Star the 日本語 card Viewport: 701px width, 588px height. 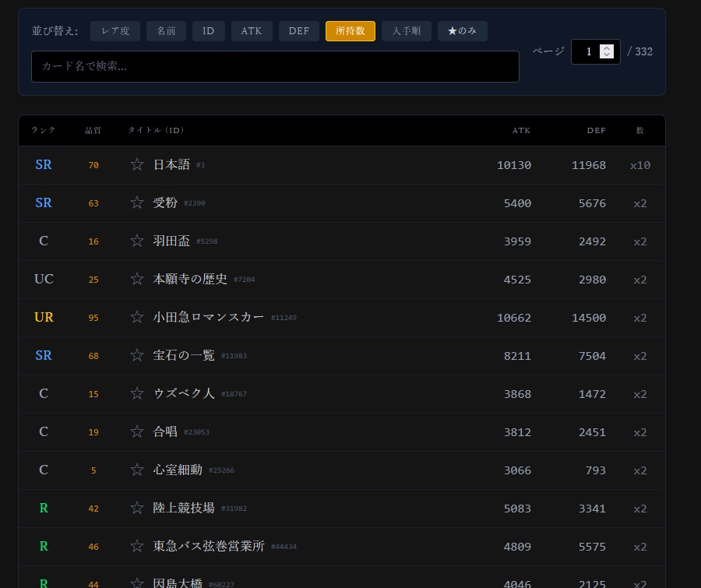(137, 164)
